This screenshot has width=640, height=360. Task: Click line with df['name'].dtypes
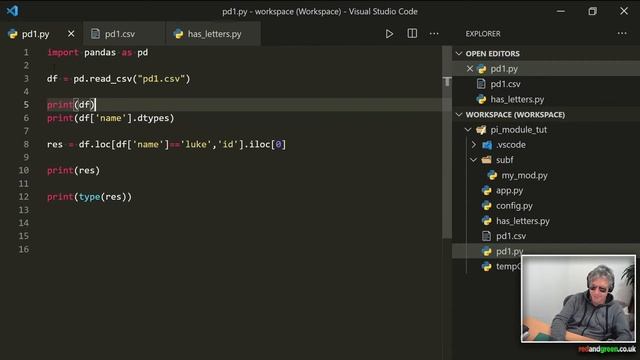point(111,118)
